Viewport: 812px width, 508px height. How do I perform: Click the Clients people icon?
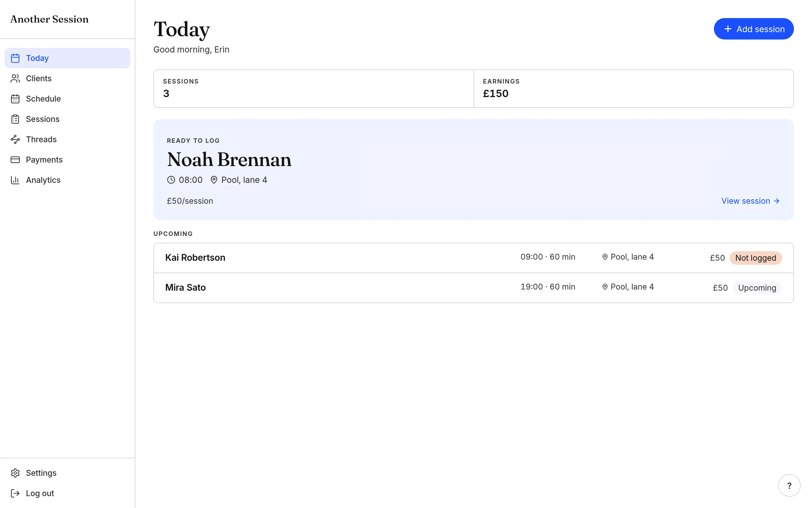(15, 78)
